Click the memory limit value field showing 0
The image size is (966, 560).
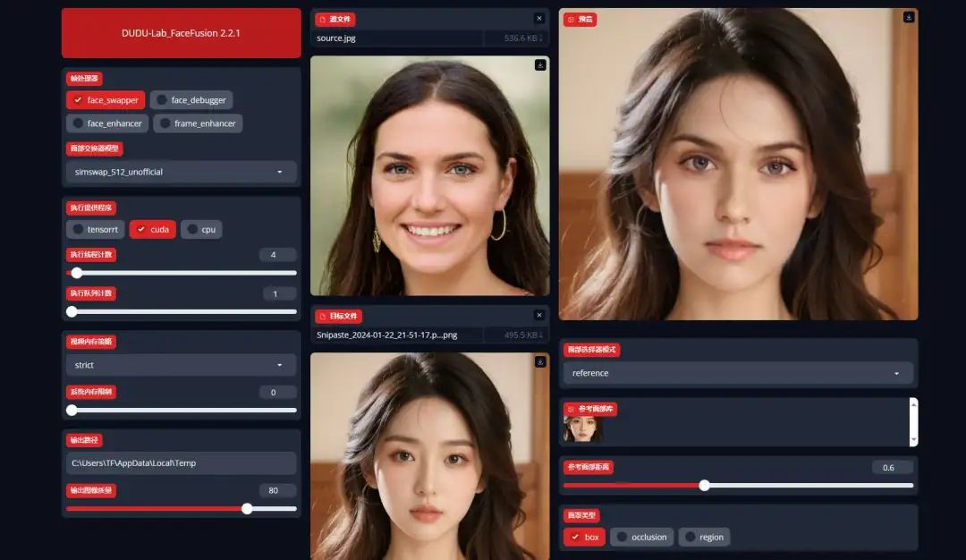click(277, 393)
